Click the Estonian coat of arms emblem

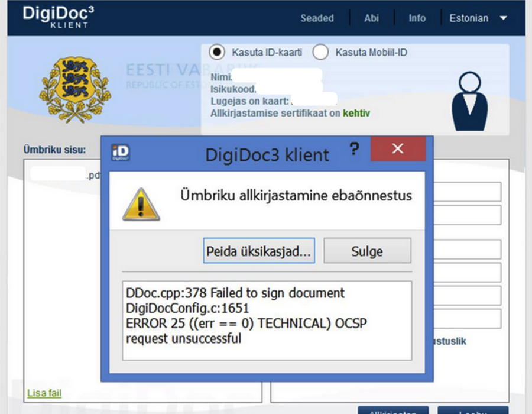(x=75, y=89)
